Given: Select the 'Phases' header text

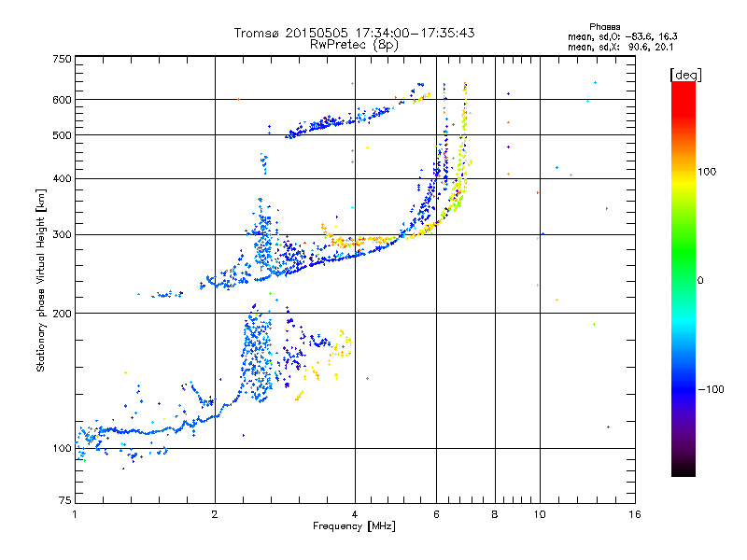Looking at the screenshot, I should 604,27.
